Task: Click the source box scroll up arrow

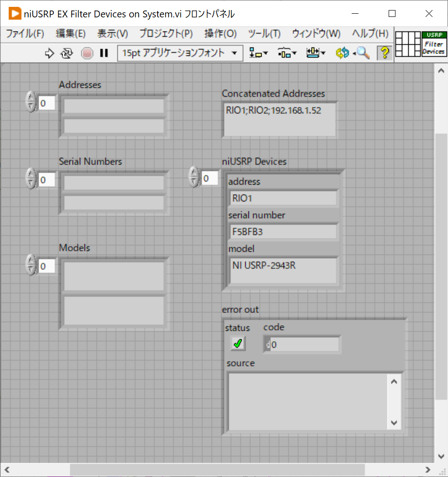Action: pyautogui.click(x=394, y=382)
